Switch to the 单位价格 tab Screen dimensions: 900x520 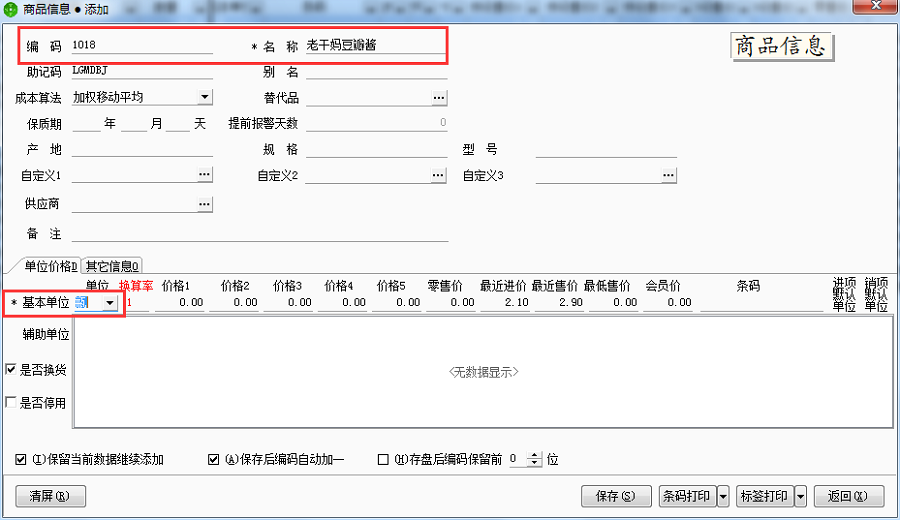coord(49,266)
